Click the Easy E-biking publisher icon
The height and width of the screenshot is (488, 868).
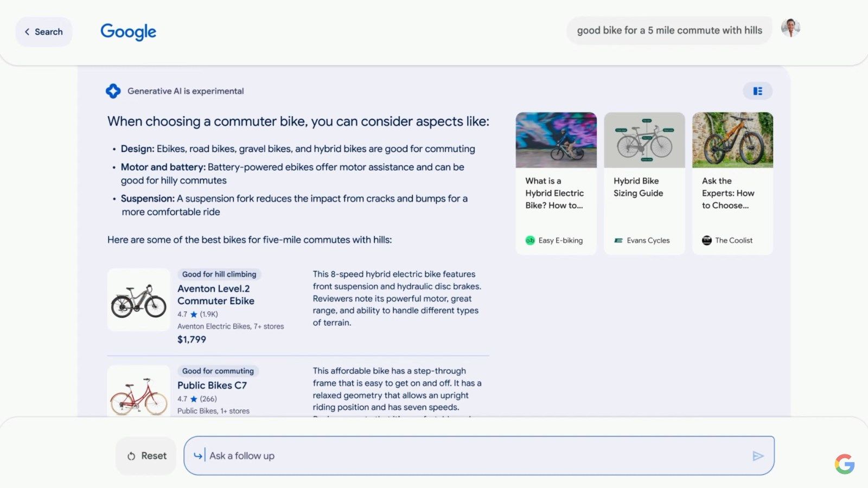(531, 240)
